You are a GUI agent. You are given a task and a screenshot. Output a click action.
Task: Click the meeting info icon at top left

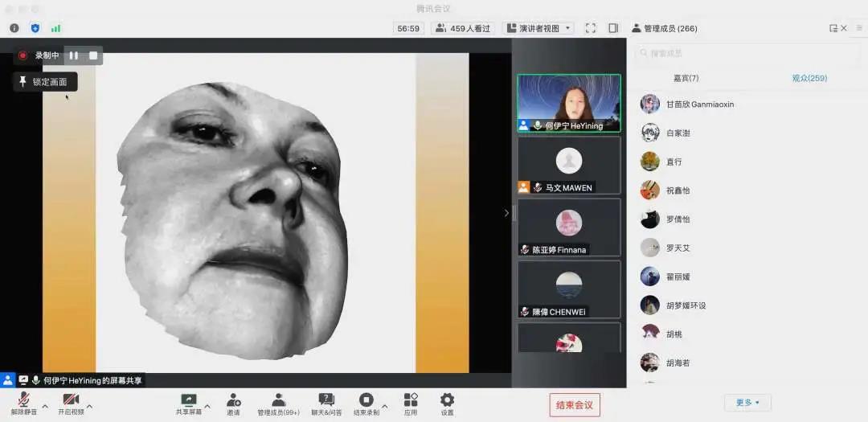tap(14, 28)
